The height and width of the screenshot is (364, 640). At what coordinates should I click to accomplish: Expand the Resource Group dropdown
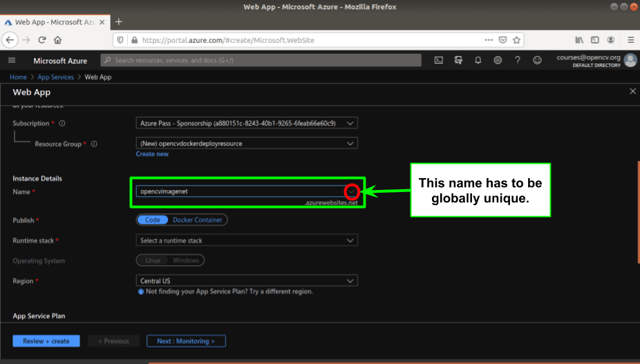pyautogui.click(x=247, y=143)
